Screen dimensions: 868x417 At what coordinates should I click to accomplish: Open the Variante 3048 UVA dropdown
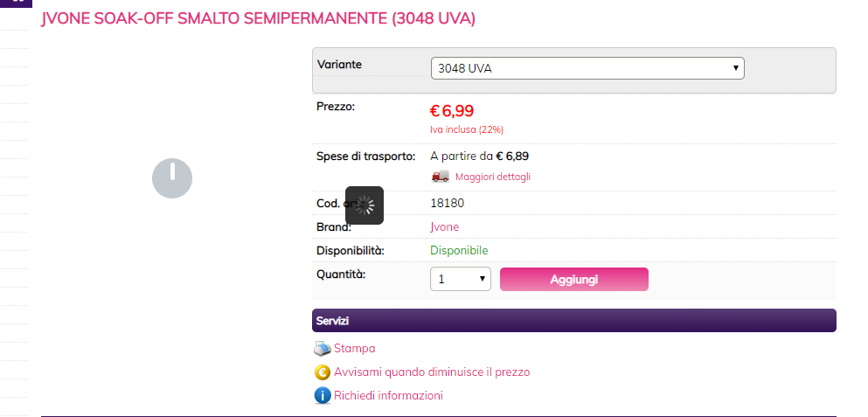tap(587, 68)
